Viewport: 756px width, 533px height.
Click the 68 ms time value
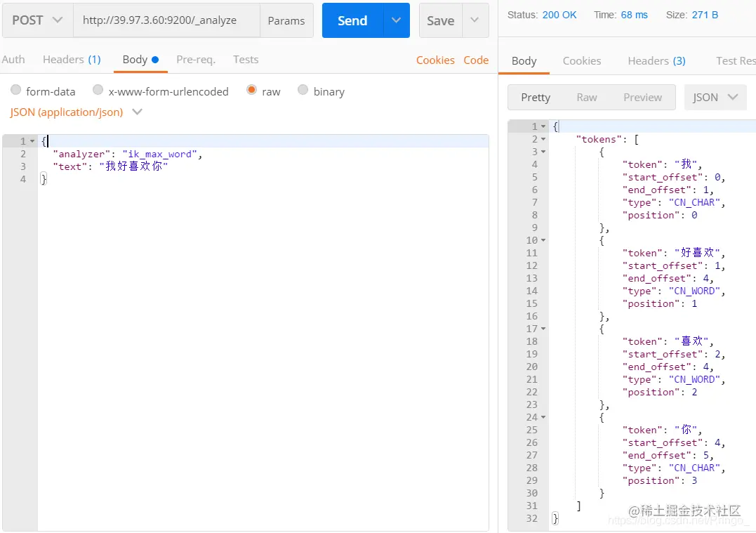coord(634,15)
